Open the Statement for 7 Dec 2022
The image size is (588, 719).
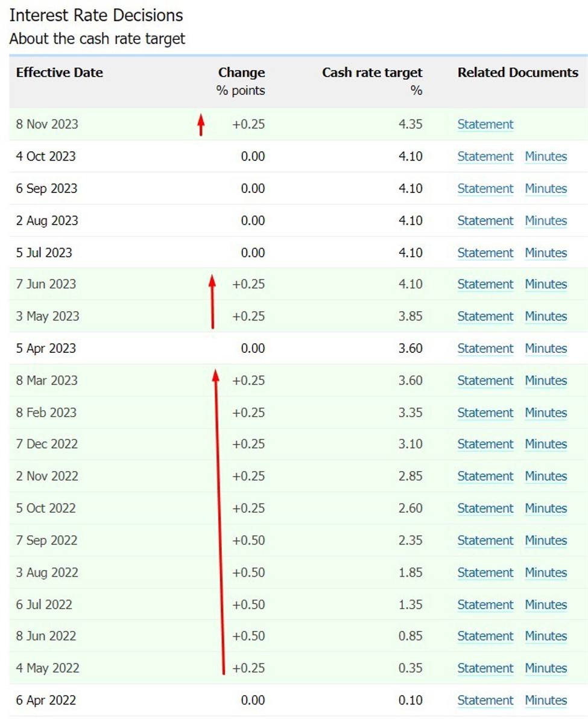coord(485,444)
